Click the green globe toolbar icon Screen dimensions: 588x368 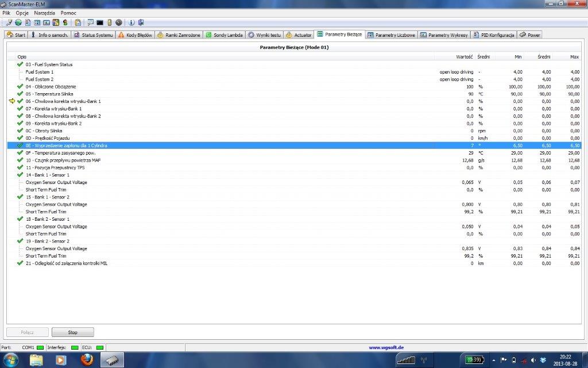[18, 23]
